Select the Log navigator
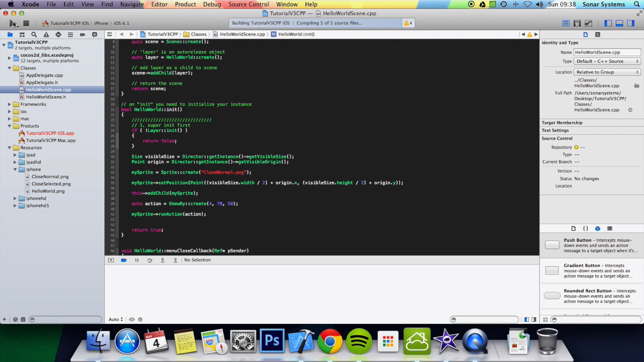This screenshot has height=362, width=644. click(x=94, y=34)
